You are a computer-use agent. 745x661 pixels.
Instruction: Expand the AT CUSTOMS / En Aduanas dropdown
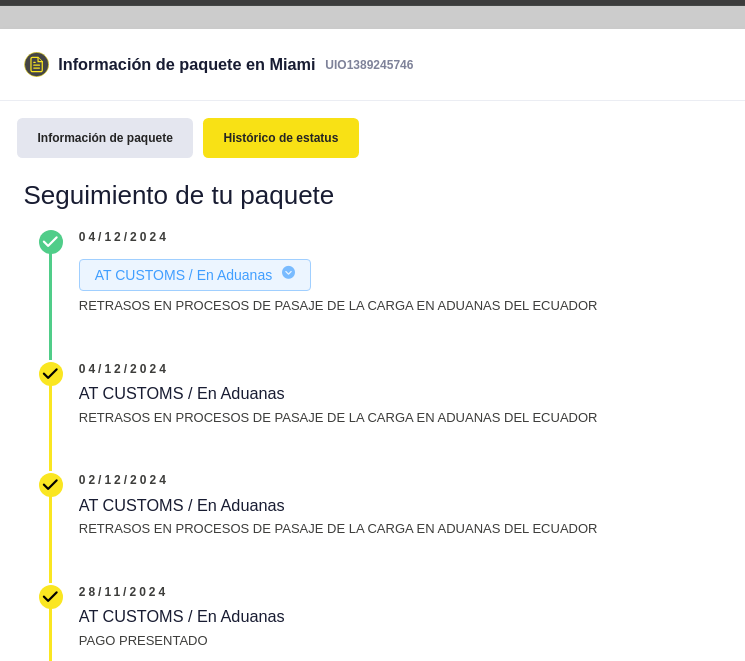tap(195, 275)
